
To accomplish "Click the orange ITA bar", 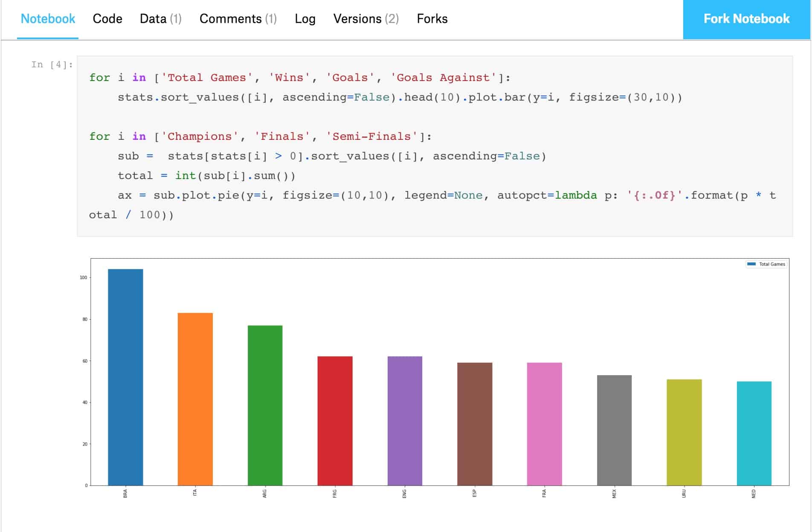I will pos(195,396).
